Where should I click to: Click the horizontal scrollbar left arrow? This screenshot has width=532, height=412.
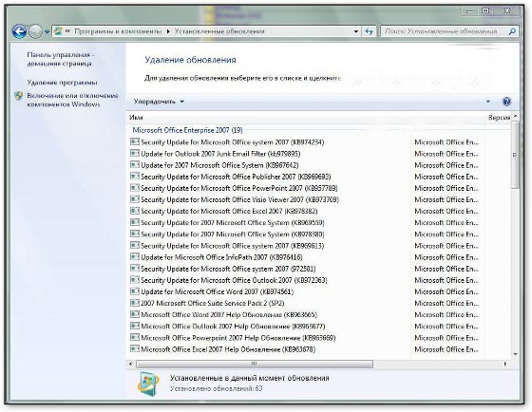[131, 364]
